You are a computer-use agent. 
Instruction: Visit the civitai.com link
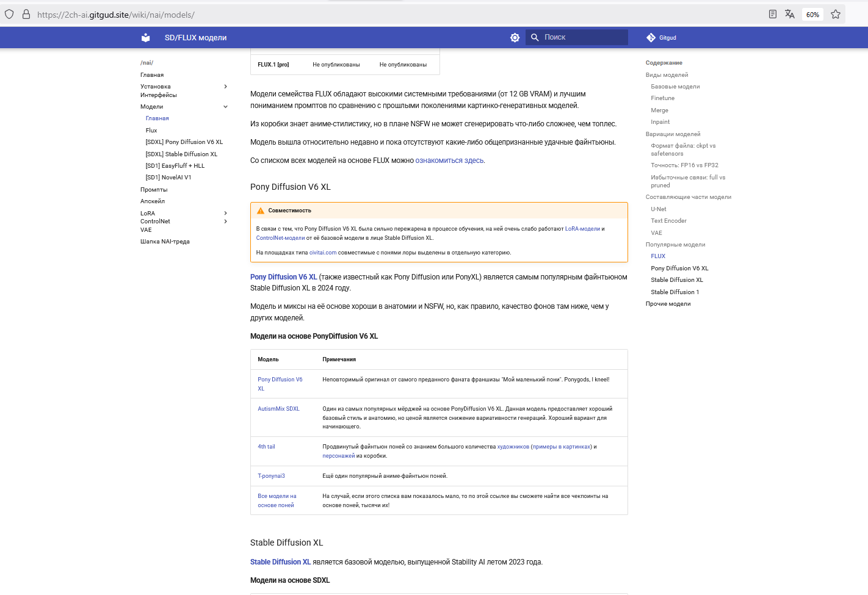coord(323,253)
